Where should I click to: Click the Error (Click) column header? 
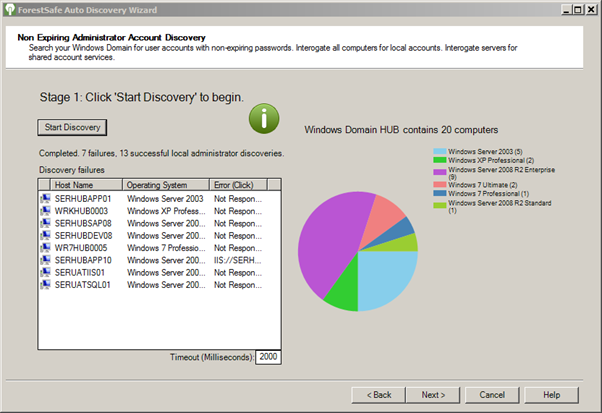(238, 185)
